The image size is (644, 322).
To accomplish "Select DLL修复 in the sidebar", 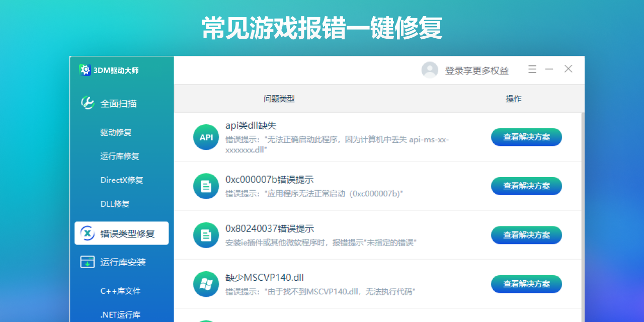I will pos(115,204).
